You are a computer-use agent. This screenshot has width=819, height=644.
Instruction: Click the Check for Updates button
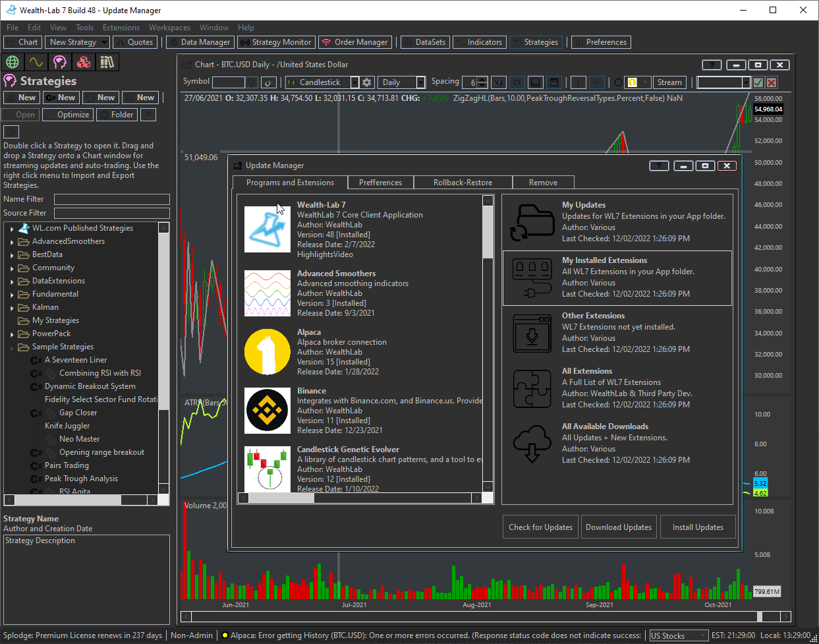[540, 527]
